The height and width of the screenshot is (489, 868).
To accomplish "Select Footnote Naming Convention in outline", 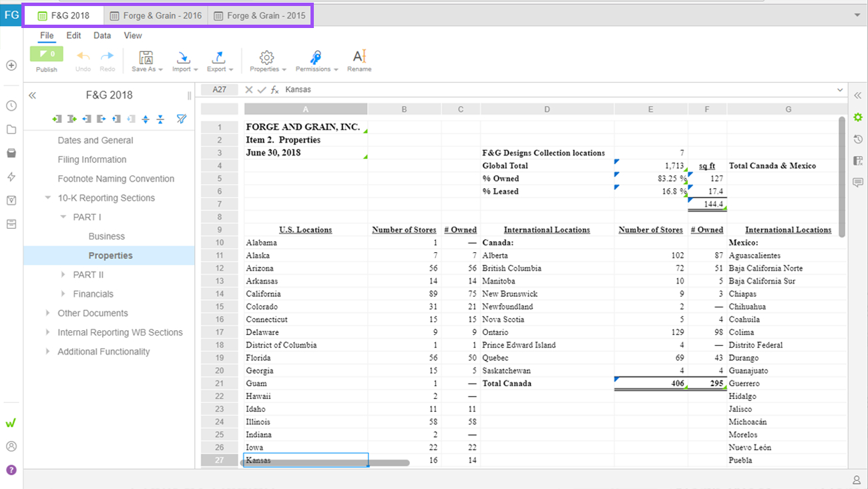I will [x=116, y=179].
